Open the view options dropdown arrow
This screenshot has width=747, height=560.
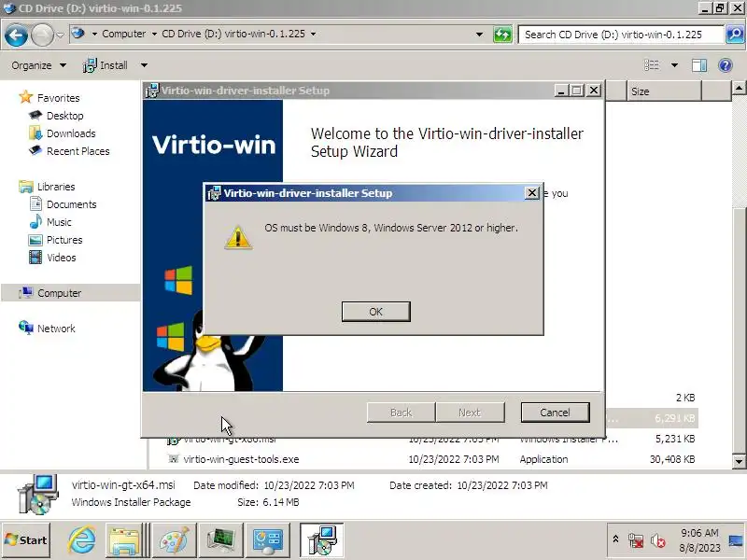click(x=674, y=65)
